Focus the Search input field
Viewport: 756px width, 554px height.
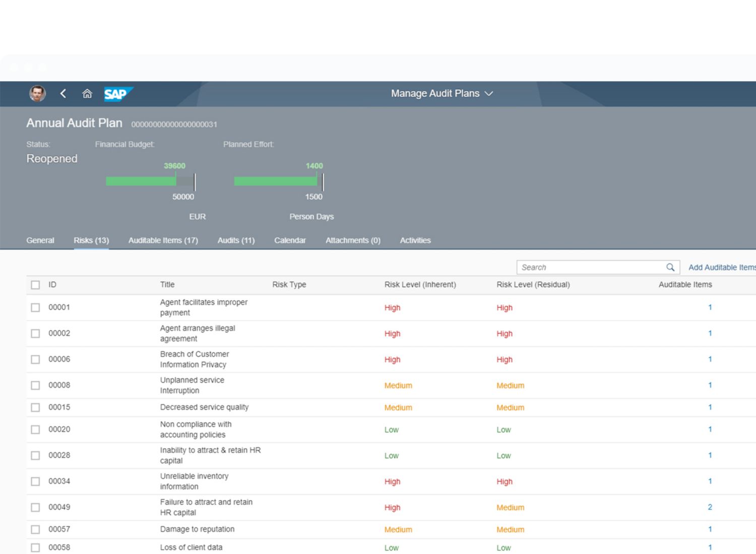[591, 267]
